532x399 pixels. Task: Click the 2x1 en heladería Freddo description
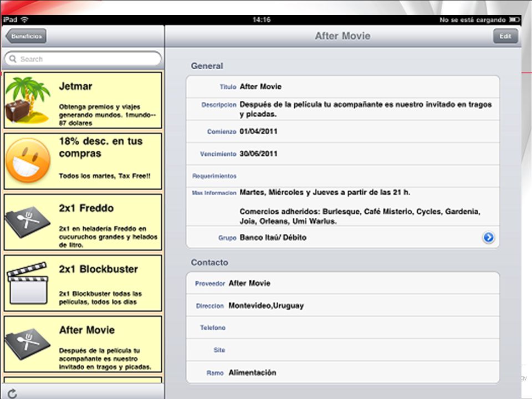click(108, 237)
